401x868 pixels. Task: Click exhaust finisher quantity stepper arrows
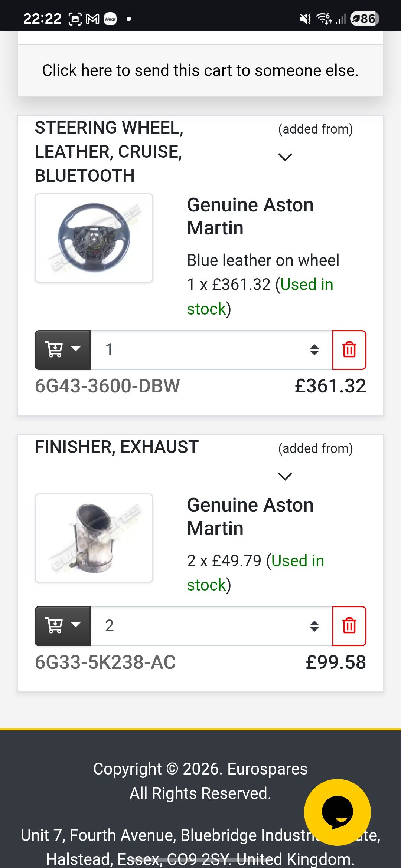click(x=314, y=626)
